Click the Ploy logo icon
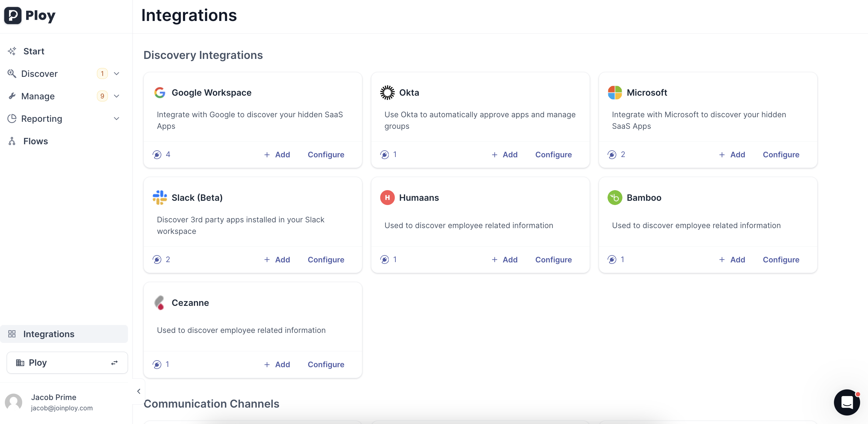The image size is (868, 424). coord(13,15)
